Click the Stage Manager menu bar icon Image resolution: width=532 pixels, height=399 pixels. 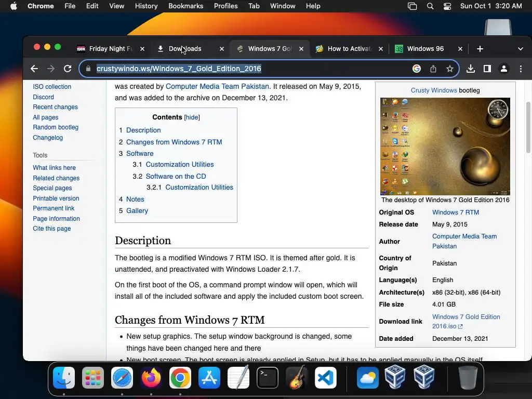pos(412,6)
